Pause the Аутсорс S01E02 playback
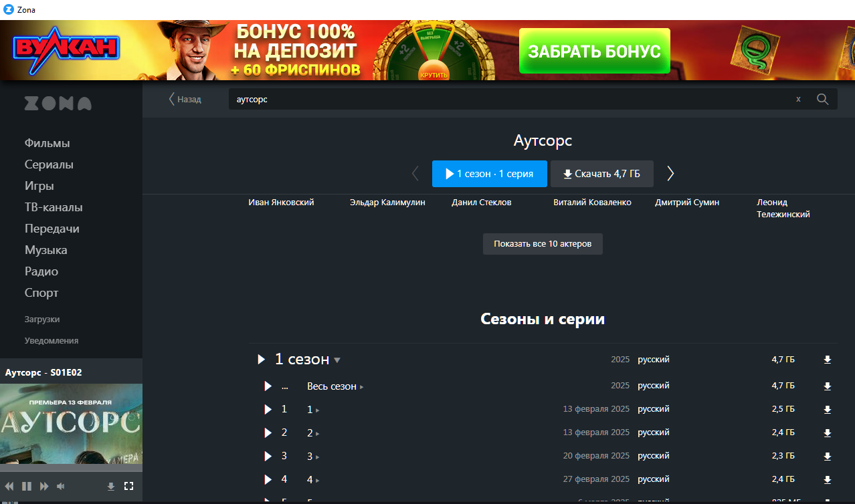The width and height of the screenshot is (855, 504). coord(27,486)
